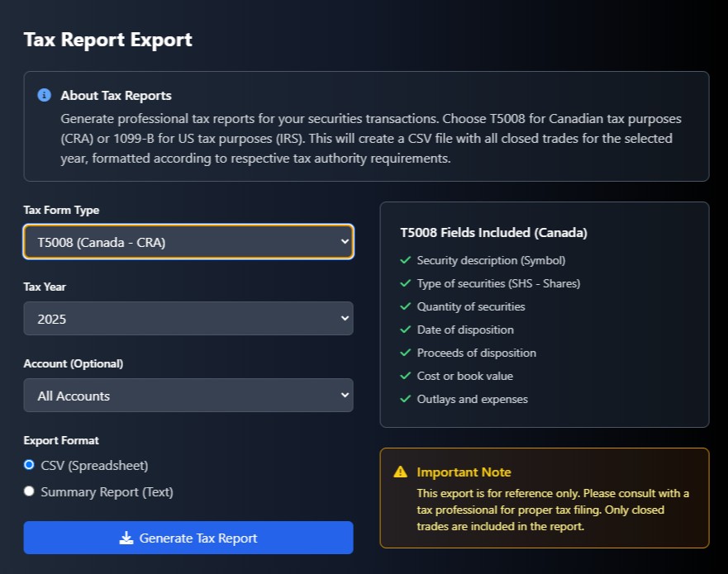728x574 pixels.
Task: Click checkmark beside Outlays and expenses
Action: point(404,399)
